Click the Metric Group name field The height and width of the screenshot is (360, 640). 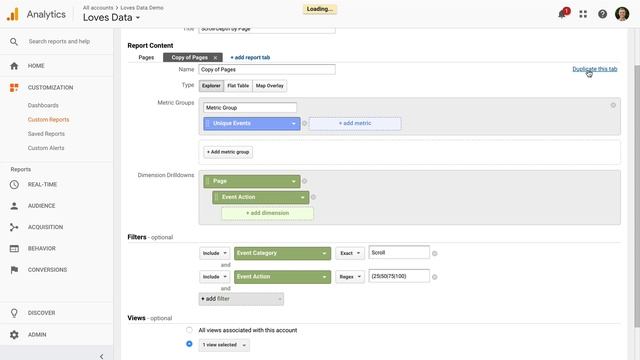pyautogui.click(x=250, y=108)
